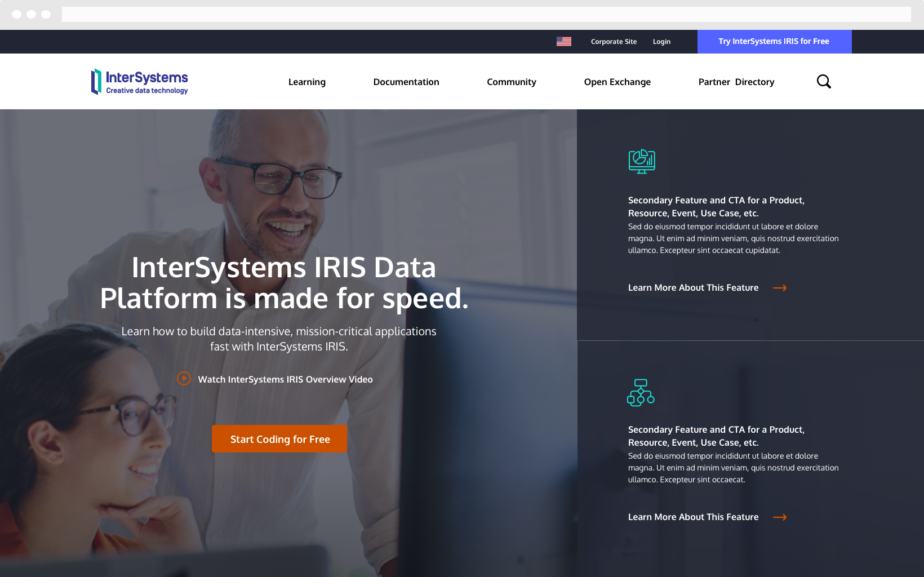The width and height of the screenshot is (924, 577).
Task: Click the flowchart diagram icon
Action: pyautogui.click(x=641, y=393)
